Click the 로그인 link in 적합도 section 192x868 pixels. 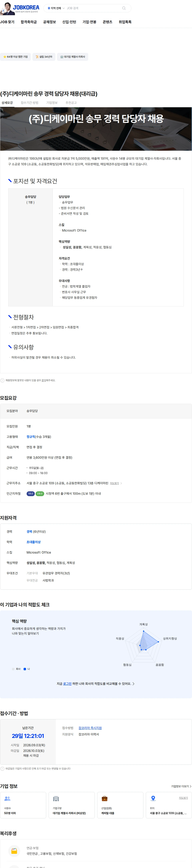pos(67,684)
